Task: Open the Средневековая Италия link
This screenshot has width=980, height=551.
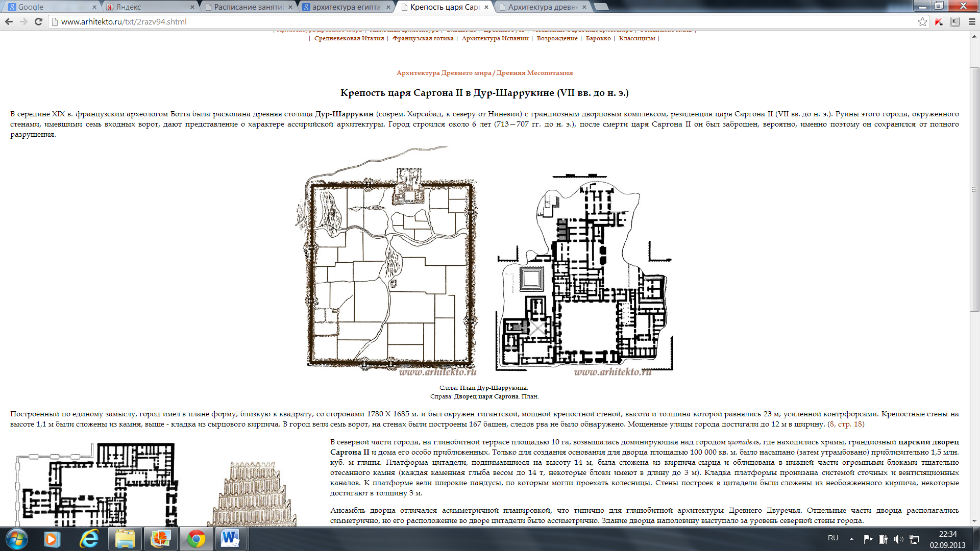Action: pos(349,38)
